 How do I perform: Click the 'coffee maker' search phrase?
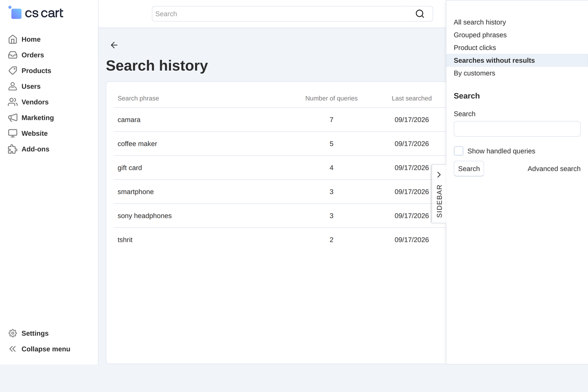pyautogui.click(x=137, y=144)
